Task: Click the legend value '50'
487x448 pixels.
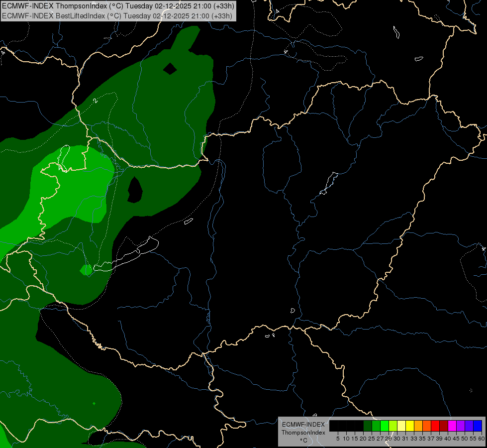Action: (465, 439)
